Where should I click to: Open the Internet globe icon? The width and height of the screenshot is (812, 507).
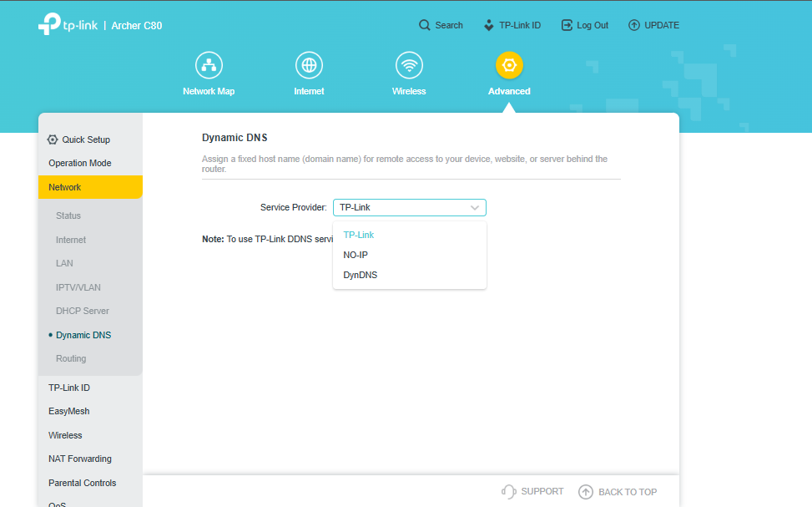309,65
